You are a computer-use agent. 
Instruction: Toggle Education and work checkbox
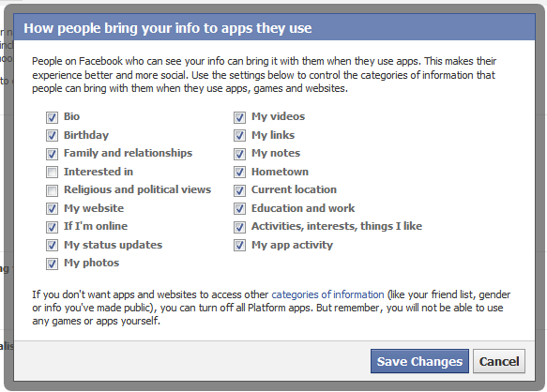[239, 209]
